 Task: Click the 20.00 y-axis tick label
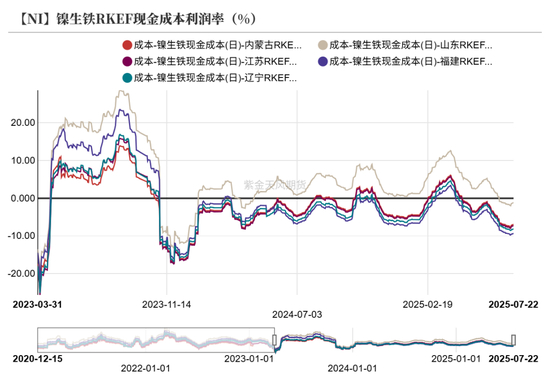[x=23, y=123]
